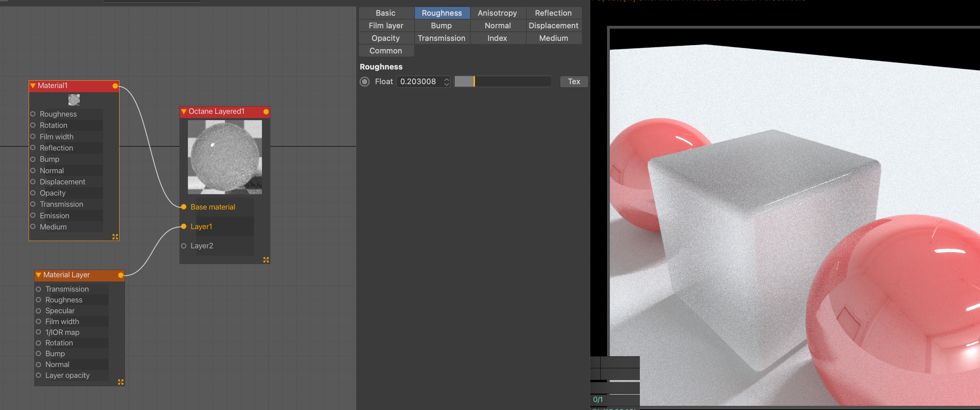Click the Base material input port

pos(184,207)
